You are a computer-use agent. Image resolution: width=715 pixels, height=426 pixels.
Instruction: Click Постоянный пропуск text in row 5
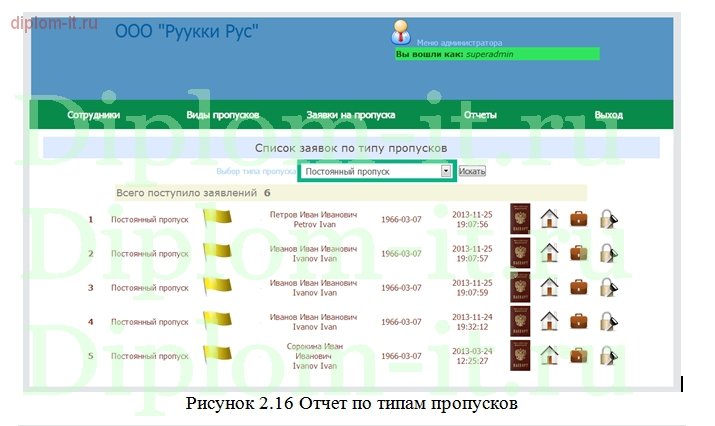coord(150,356)
